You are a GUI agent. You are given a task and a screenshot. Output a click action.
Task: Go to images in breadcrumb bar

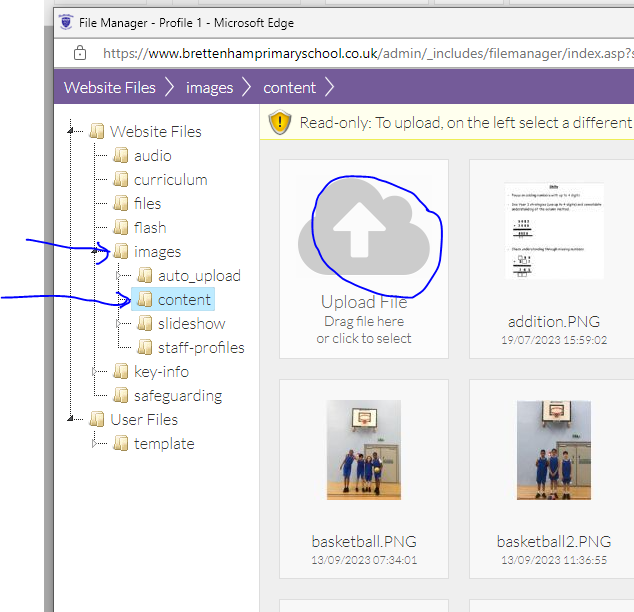[209, 88]
